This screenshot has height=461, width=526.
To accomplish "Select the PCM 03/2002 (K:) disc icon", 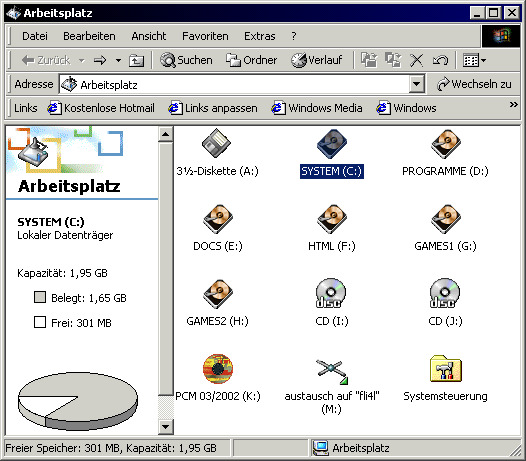I will point(218,369).
